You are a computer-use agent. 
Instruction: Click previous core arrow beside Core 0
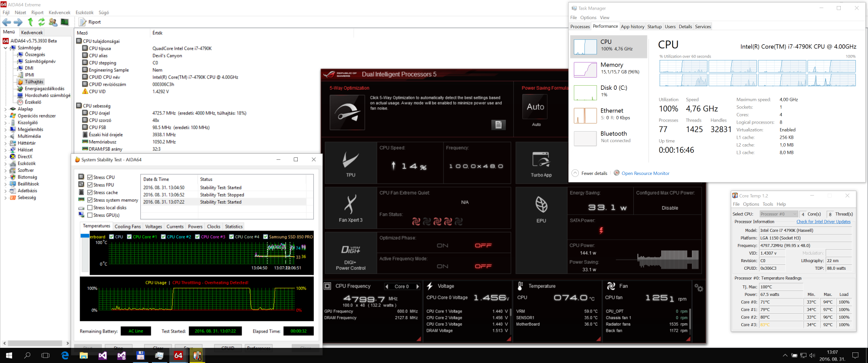387,286
